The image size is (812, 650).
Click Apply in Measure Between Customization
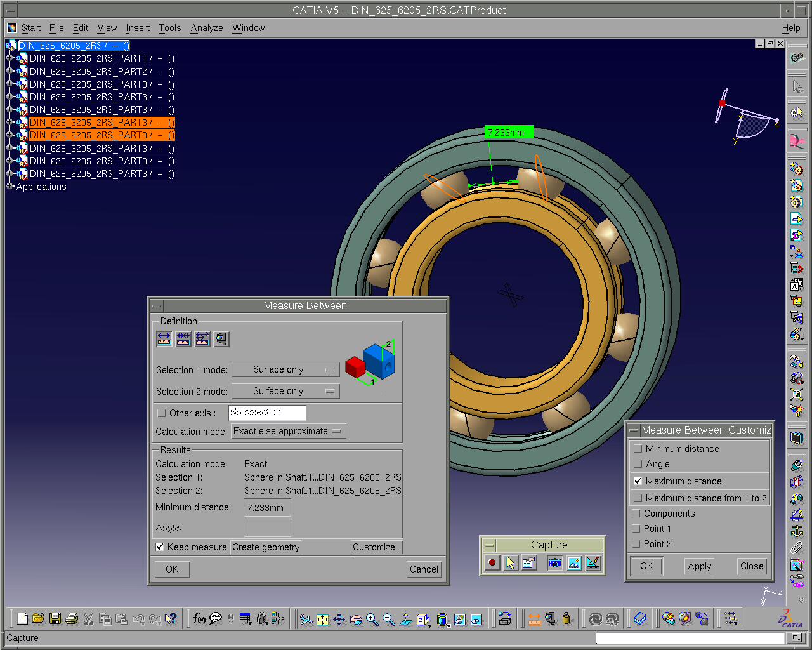click(700, 566)
